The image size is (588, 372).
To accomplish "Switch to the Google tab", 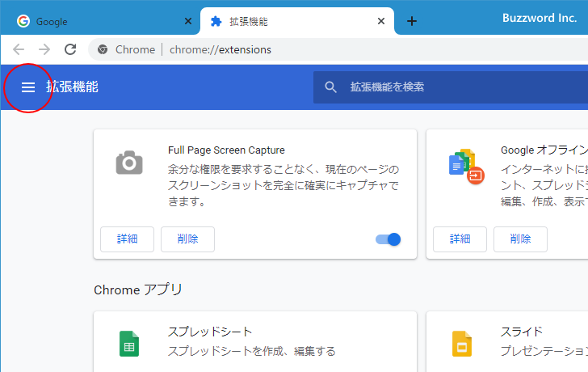I will tap(100, 21).
